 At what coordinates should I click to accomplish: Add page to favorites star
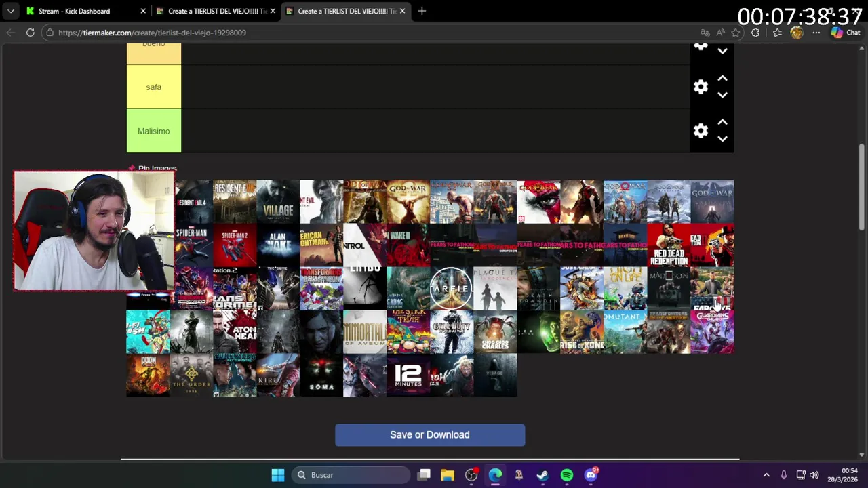tap(736, 33)
